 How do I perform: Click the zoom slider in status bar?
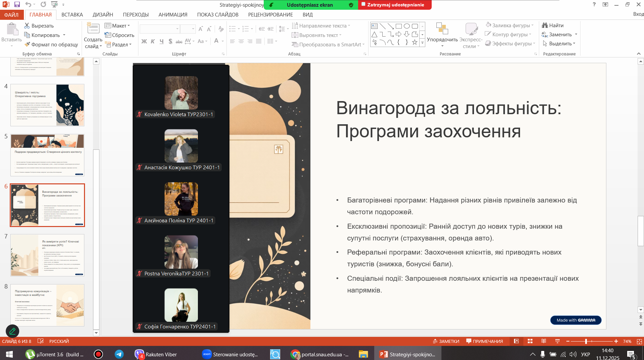(x=586, y=341)
